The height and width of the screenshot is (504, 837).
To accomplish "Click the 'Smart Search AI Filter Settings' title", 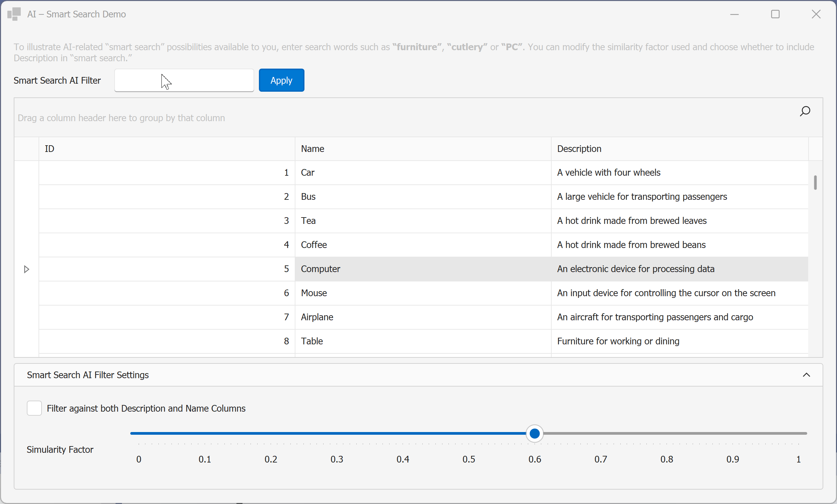I will coord(88,375).
